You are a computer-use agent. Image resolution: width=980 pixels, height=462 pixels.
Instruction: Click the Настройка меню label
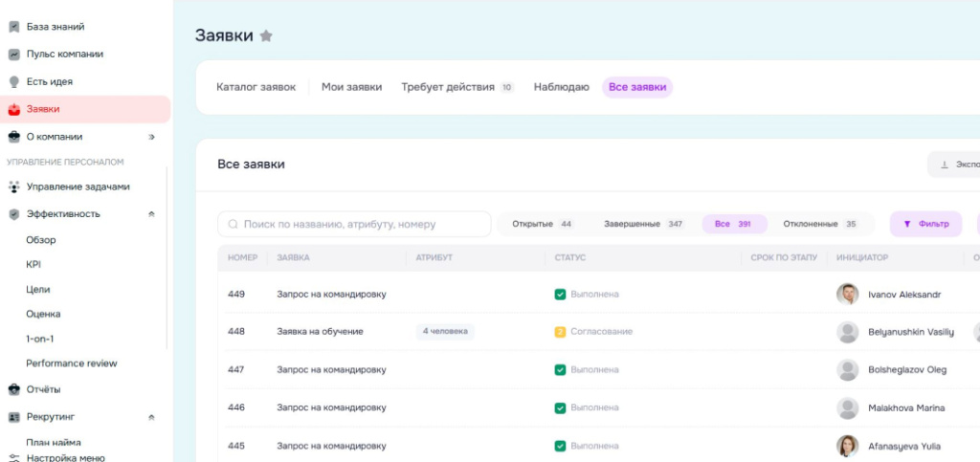(x=66, y=457)
